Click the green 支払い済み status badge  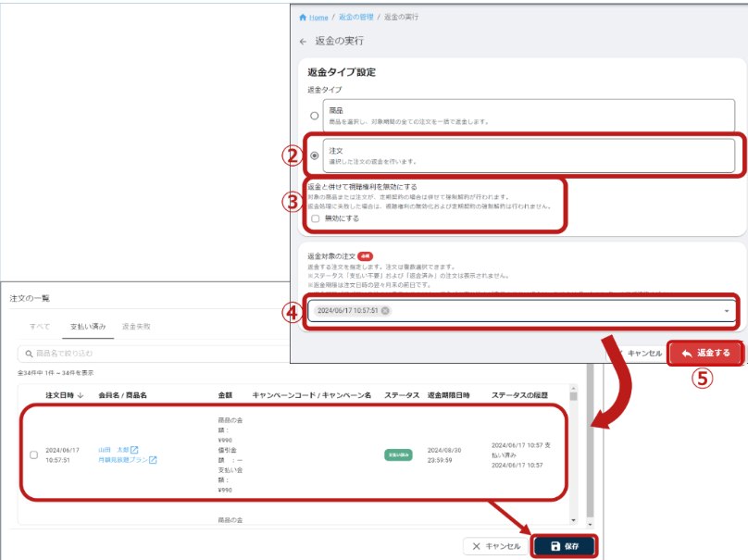coord(398,454)
